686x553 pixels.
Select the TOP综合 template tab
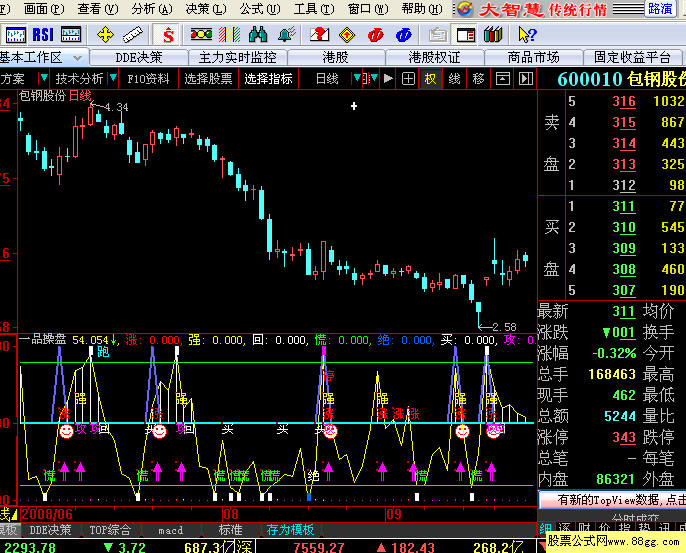tap(110, 530)
